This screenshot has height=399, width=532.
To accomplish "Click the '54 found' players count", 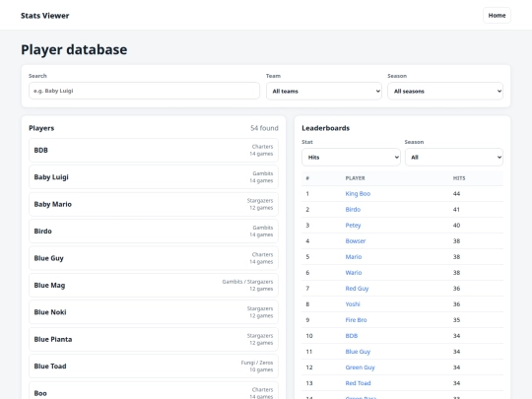I will tap(264, 128).
